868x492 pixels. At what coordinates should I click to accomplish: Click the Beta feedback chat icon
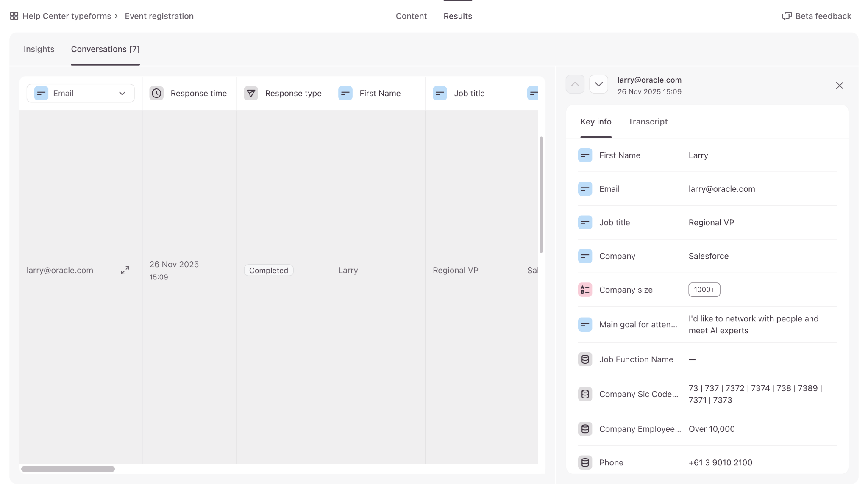click(787, 16)
